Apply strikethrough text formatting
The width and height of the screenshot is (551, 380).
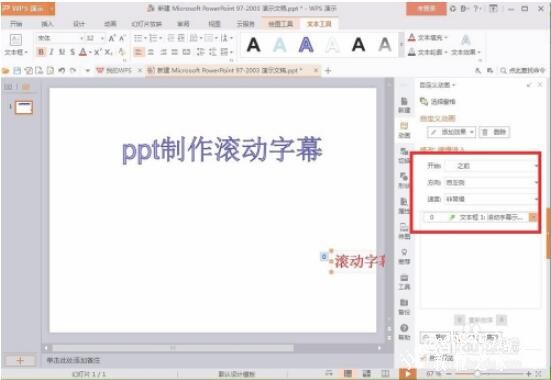(x=72, y=52)
